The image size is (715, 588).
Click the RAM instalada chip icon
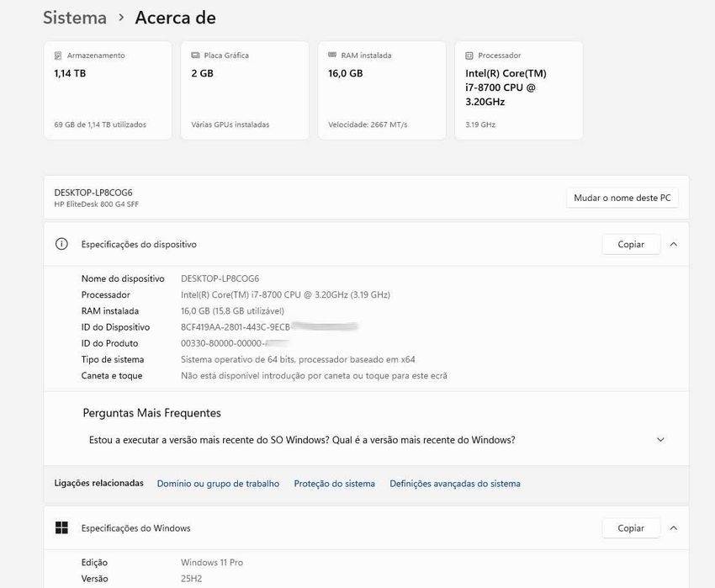(x=332, y=56)
